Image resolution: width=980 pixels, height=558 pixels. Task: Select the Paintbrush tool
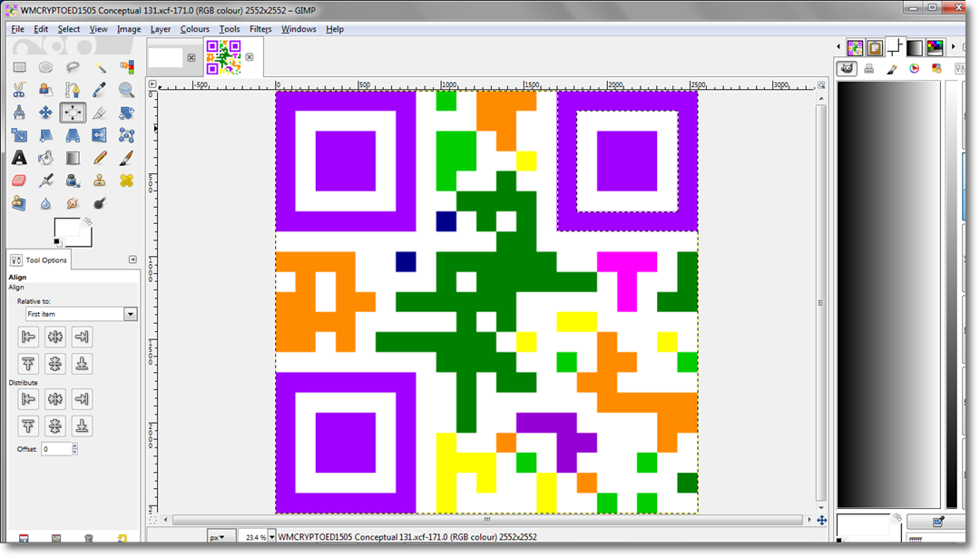tap(126, 158)
